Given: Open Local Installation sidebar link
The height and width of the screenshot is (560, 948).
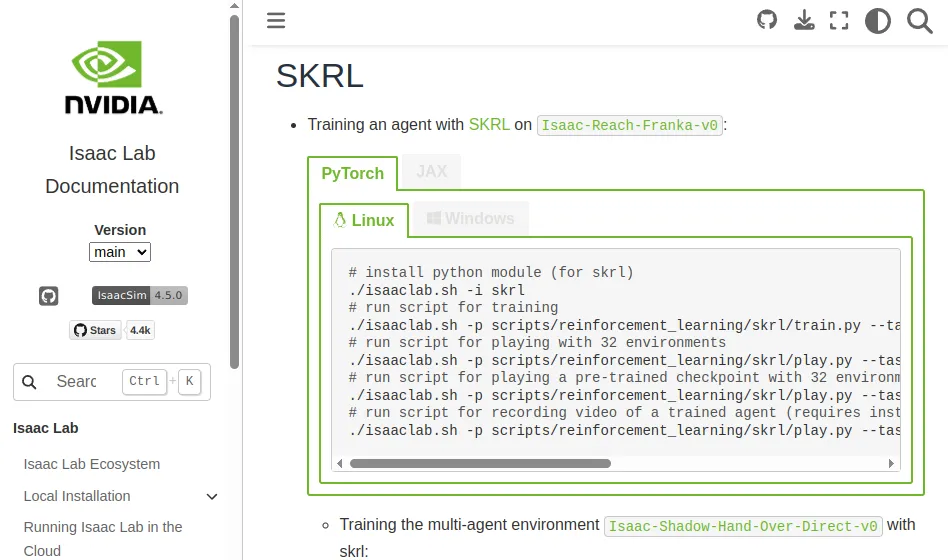Looking at the screenshot, I should 77,496.
